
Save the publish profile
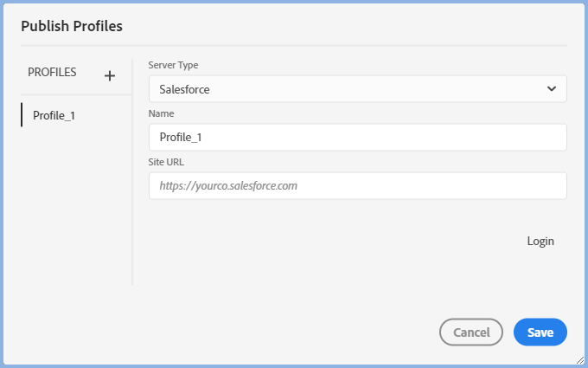click(x=540, y=332)
